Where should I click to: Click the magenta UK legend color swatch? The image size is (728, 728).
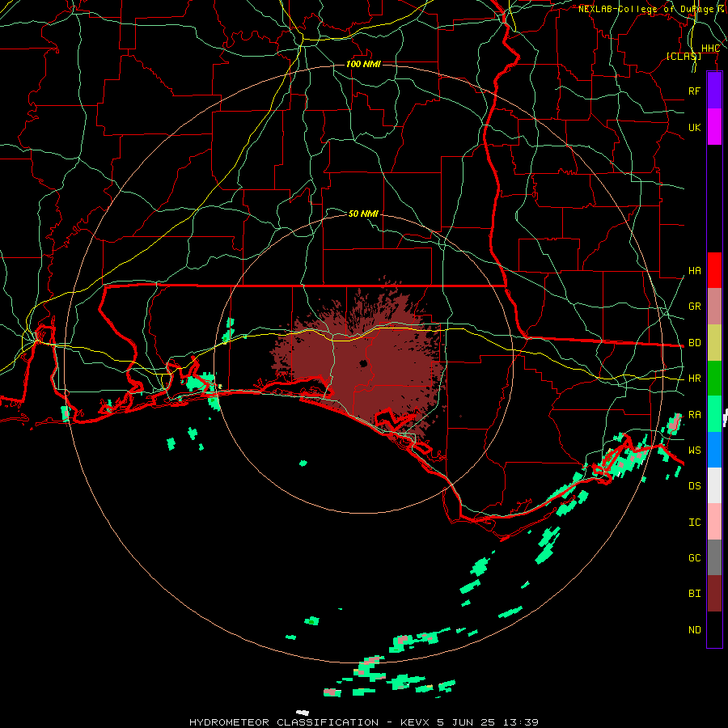714,127
